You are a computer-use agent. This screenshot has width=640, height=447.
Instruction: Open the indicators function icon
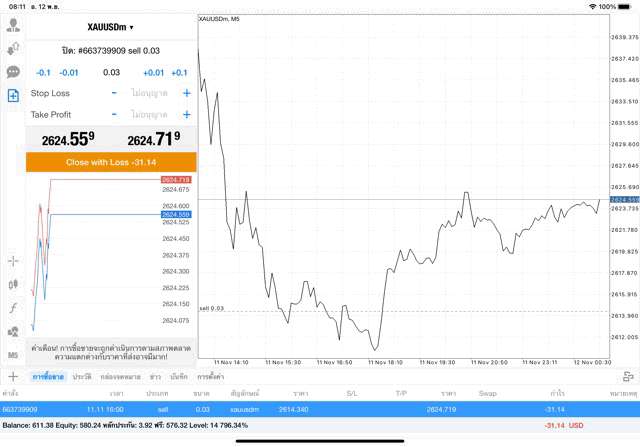pyautogui.click(x=13, y=307)
